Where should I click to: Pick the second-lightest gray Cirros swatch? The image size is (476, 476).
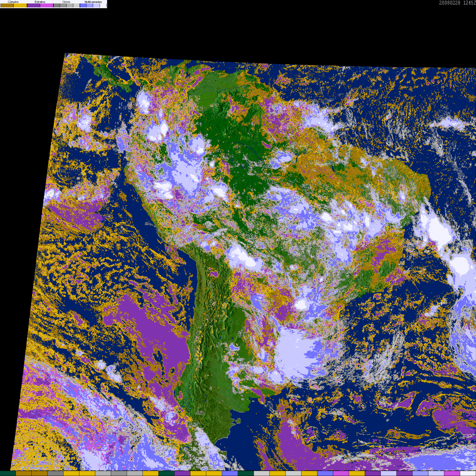[70, 5]
